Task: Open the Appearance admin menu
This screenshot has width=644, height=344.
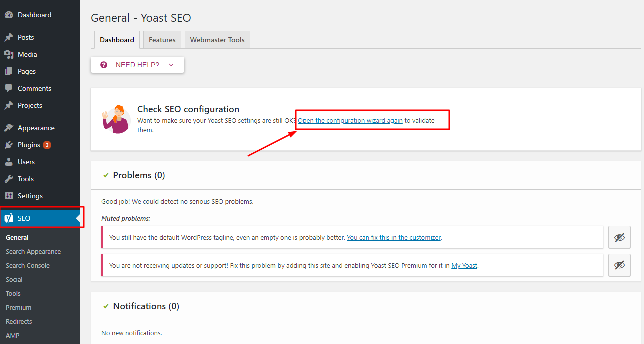Action: [x=40, y=128]
